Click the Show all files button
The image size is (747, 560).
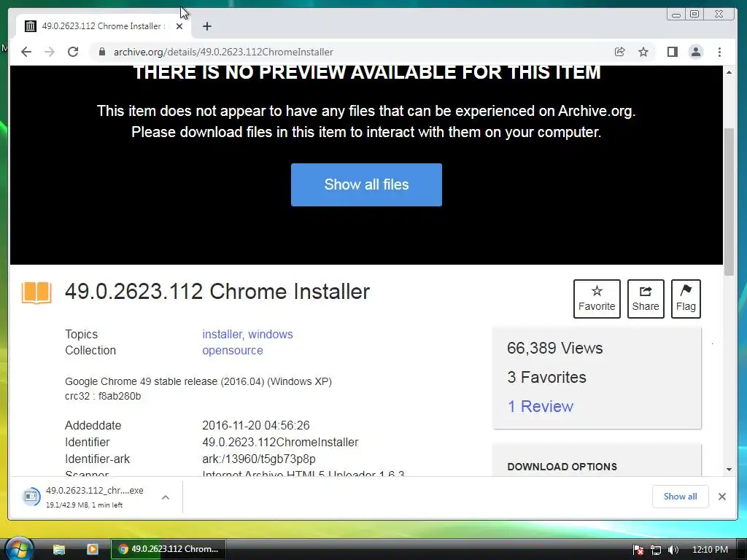point(366,184)
